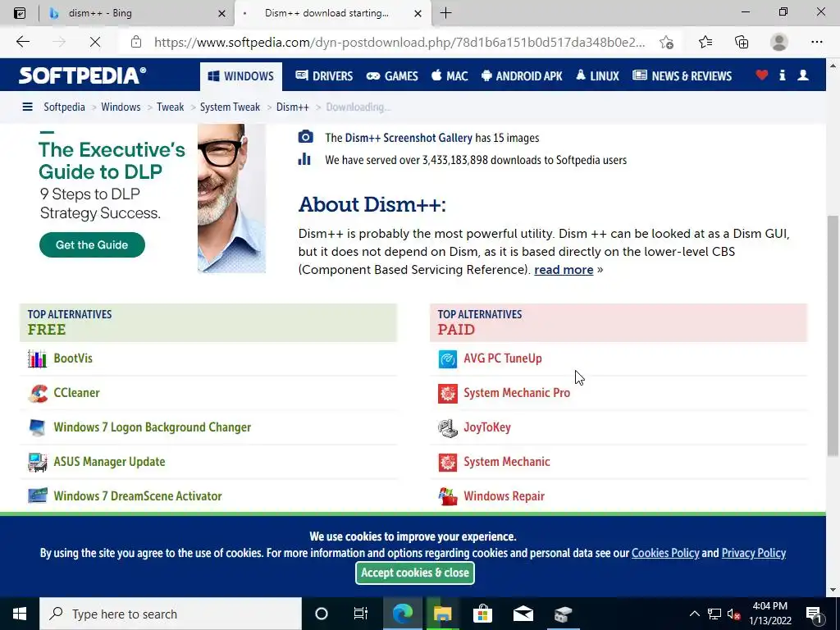Open the browser Favorites list
The image size is (840, 630).
pos(705,42)
